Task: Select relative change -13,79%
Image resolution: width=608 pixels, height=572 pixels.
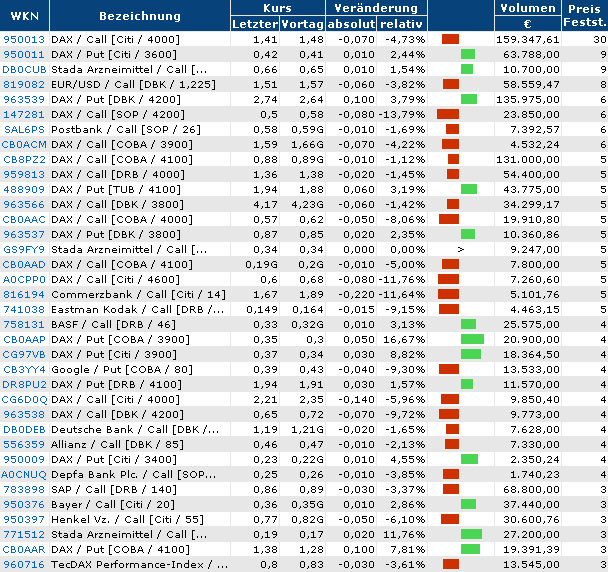Action: pyautogui.click(x=402, y=115)
